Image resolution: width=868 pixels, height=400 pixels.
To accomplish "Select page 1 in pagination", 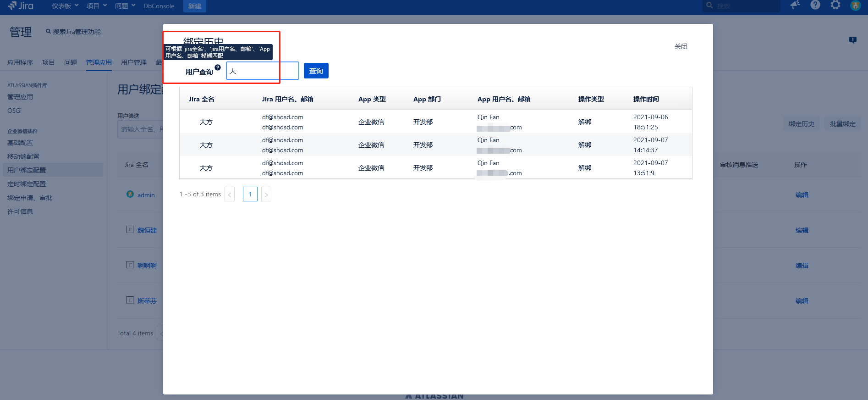I will pos(250,194).
